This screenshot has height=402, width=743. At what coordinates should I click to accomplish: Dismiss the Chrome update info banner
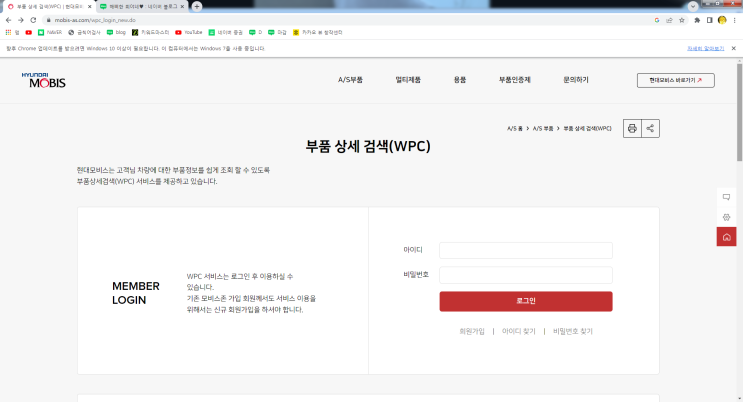734,48
